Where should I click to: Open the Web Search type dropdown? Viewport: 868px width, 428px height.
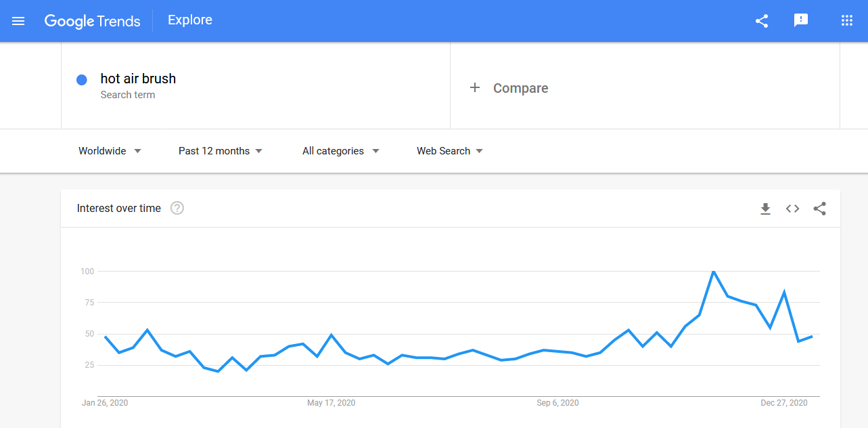tap(450, 151)
